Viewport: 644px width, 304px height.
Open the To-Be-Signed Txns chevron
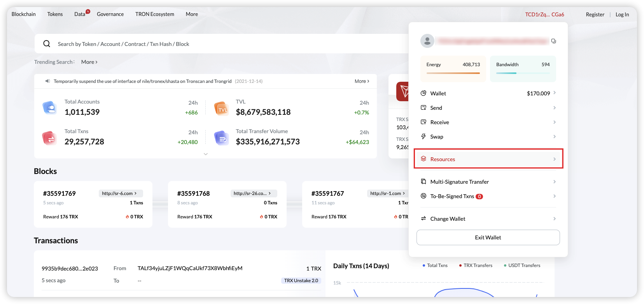555,196
